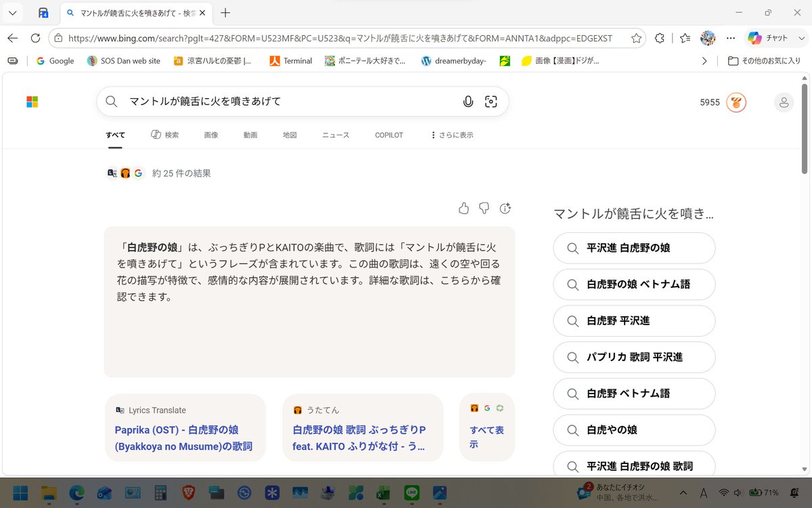Open Lyrics Translate Paprika result card
The image size is (812, 508).
[x=185, y=427]
